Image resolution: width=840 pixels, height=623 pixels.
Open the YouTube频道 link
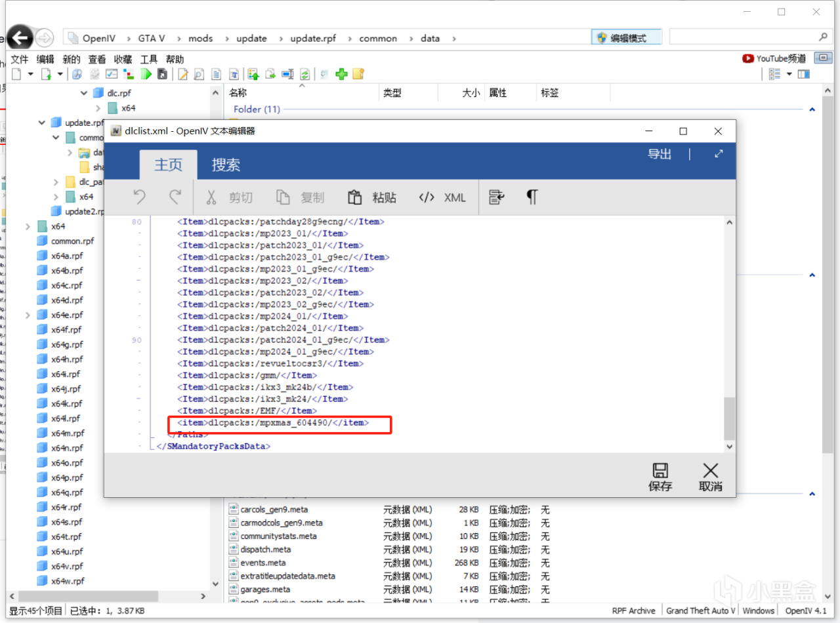774,58
